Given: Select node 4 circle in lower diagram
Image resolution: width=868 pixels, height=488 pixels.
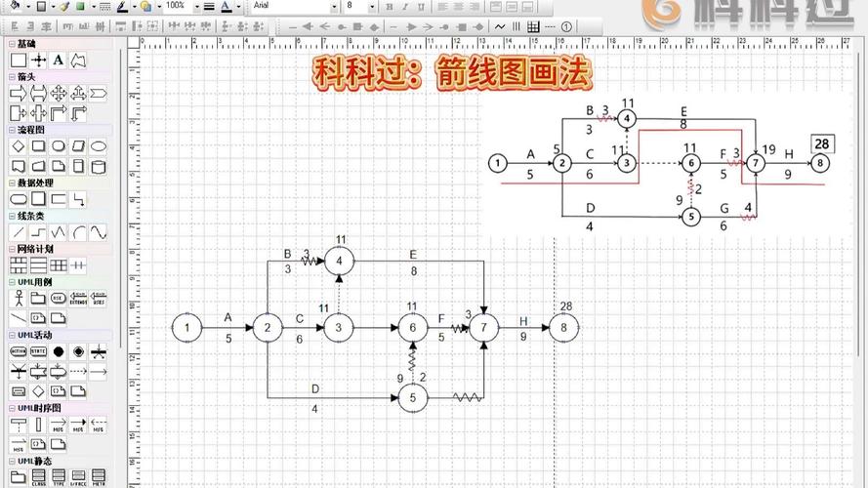Looking at the screenshot, I should click(340, 262).
